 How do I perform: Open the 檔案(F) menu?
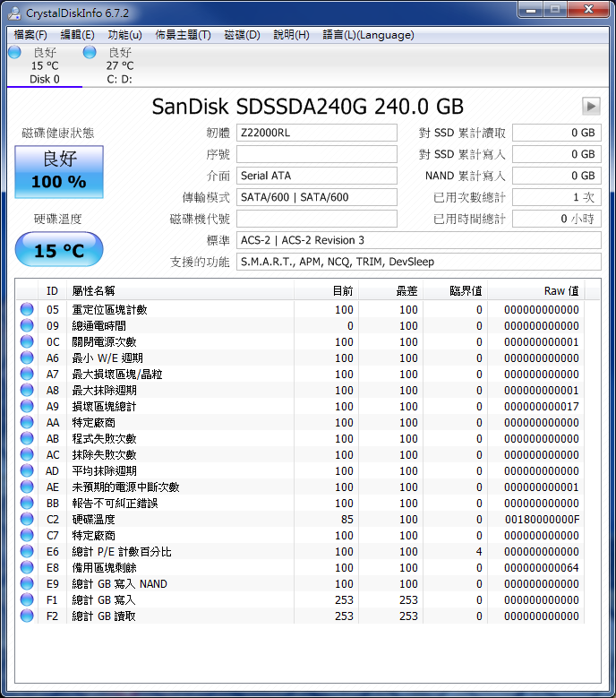[30, 35]
